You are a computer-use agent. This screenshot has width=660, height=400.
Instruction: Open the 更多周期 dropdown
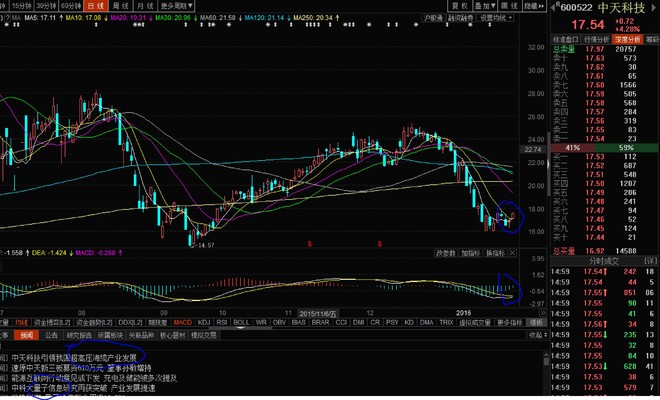tap(176, 5)
